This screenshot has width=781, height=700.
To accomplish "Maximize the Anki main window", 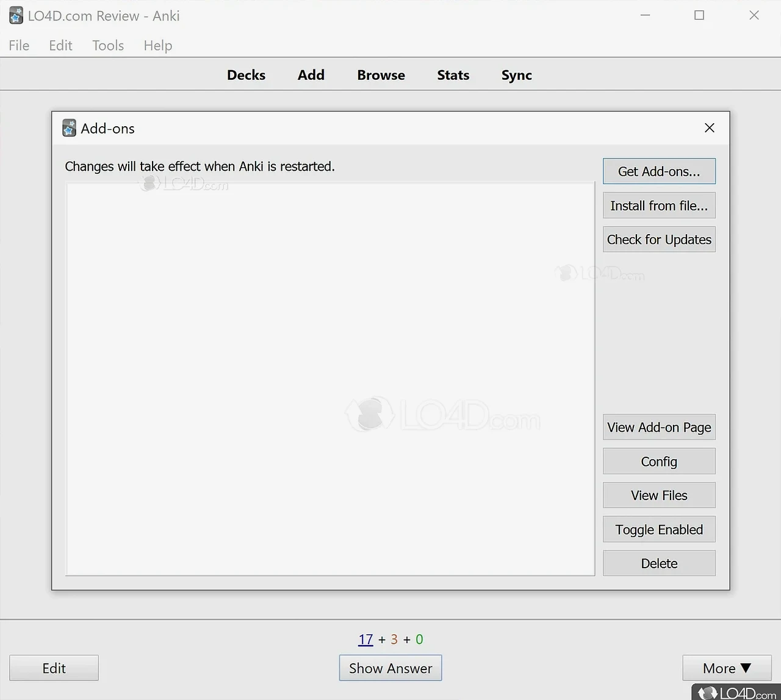I will point(699,15).
